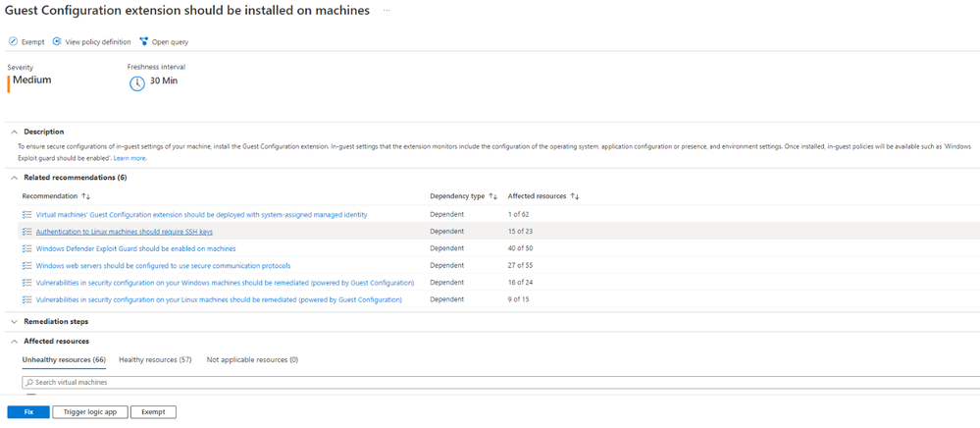Click list icon beside Windows web servers recommendation

point(26,265)
